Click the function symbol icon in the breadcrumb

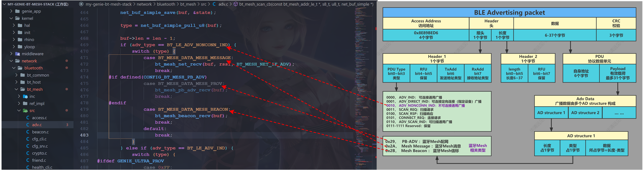(236, 4)
